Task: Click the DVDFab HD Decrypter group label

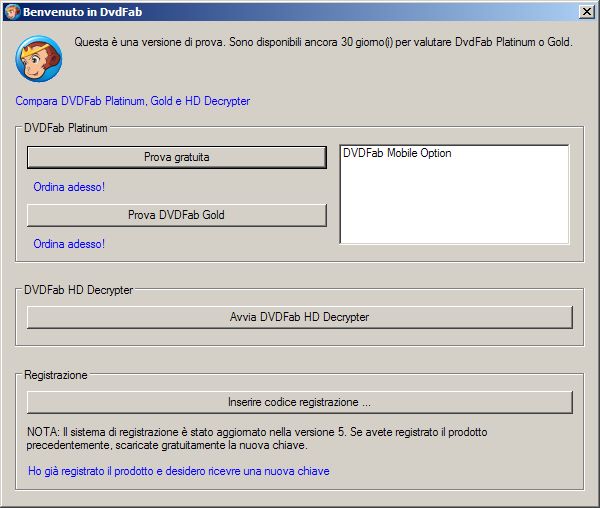Action: point(79,290)
